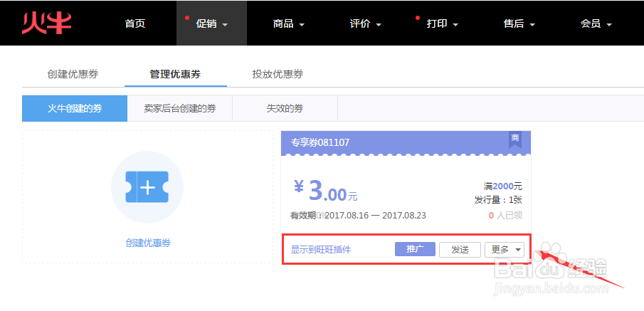Expand the 会员 dropdown menu
The height and width of the screenshot is (311, 644).
[x=596, y=23]
